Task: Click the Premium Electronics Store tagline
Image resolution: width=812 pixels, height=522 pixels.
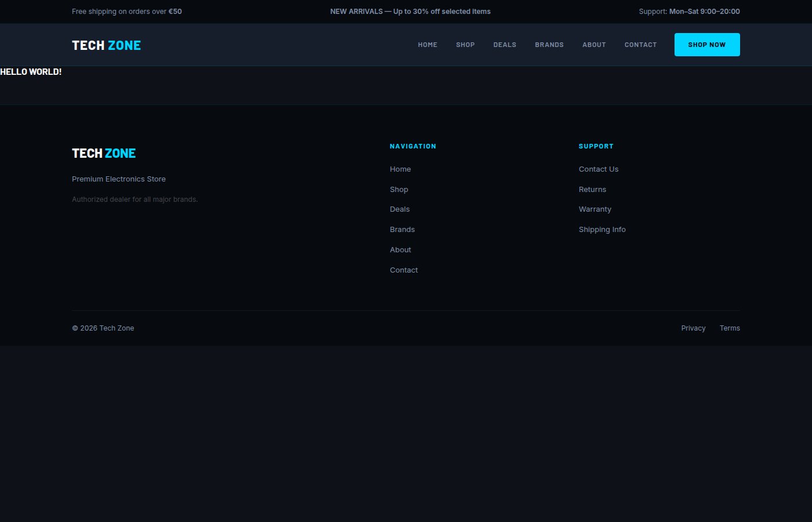Action: pyautogui.click(x=119, y=179)
